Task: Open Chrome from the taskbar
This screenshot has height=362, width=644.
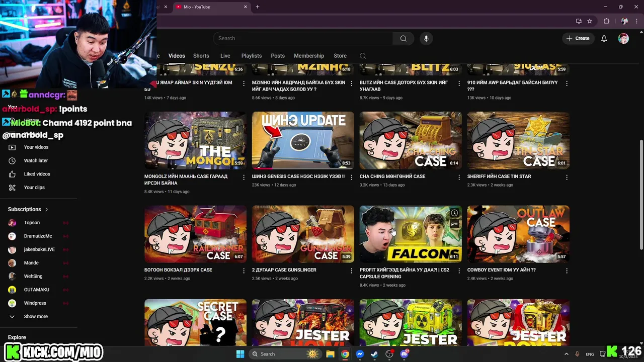Action: pyautogui.click(x=345, y=354)
